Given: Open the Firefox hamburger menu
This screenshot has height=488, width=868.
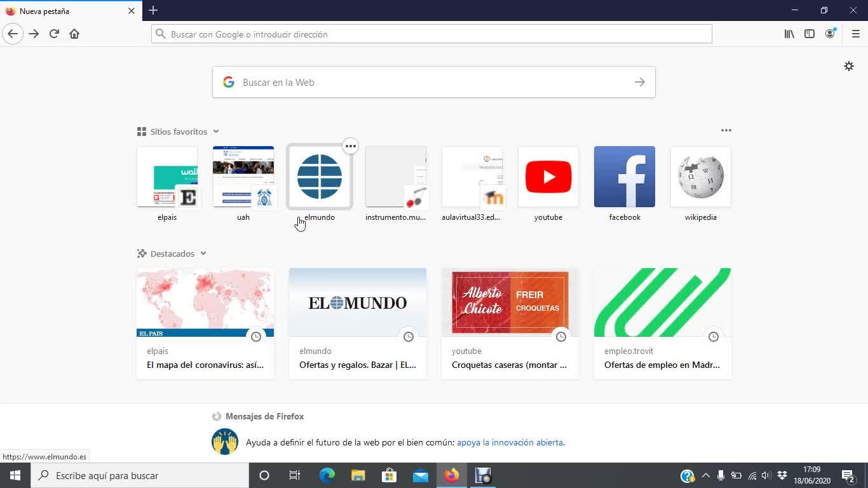Looking at the screenshot, I should pos(855,34).
